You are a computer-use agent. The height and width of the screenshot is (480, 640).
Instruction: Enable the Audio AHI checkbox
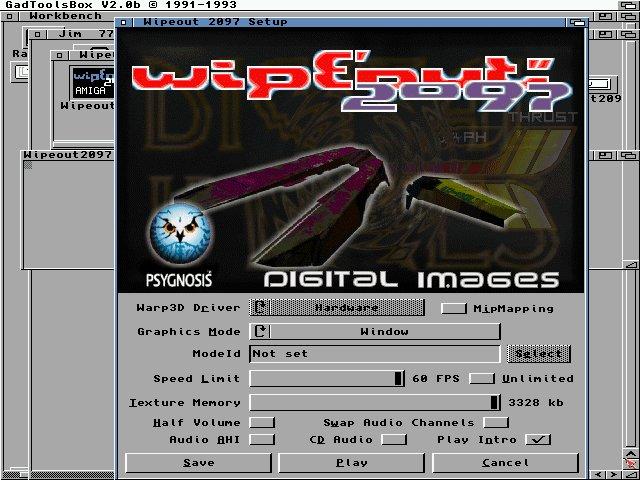pyautogui.click(x=262, y=440)
